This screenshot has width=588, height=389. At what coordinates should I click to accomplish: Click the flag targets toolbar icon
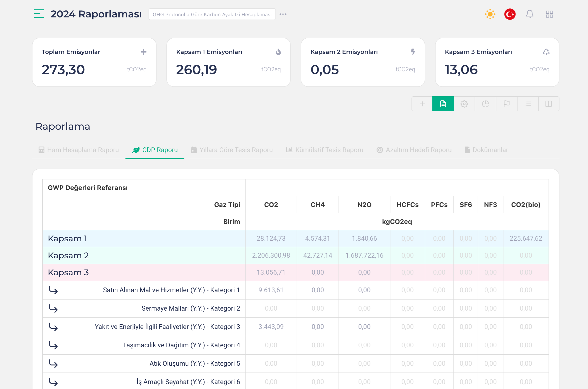point(506,104)
